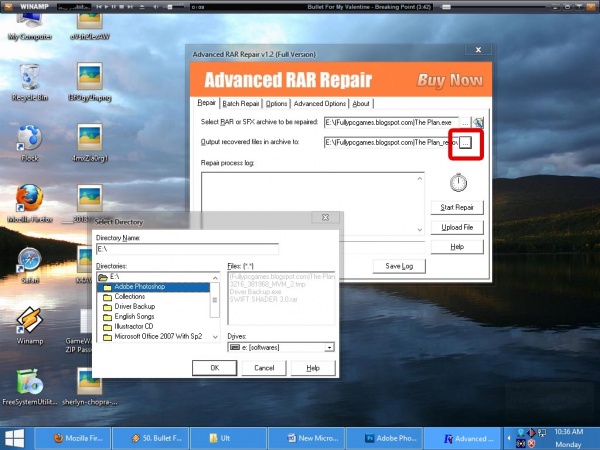Switch to the Batch Repair tab
The image size is (600, 450).
click(x=241, y=103)
